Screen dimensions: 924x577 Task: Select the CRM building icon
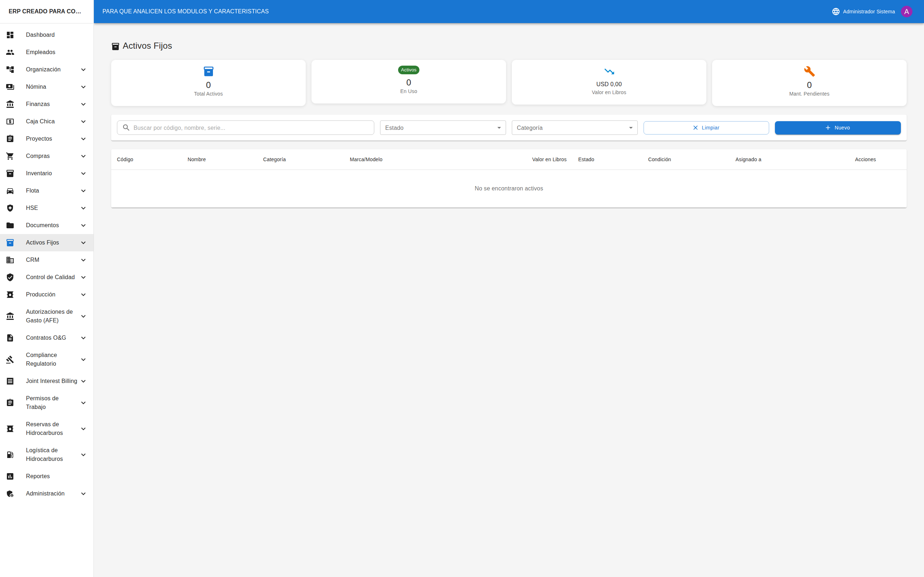pyautogui.click(x=10, y=260)
